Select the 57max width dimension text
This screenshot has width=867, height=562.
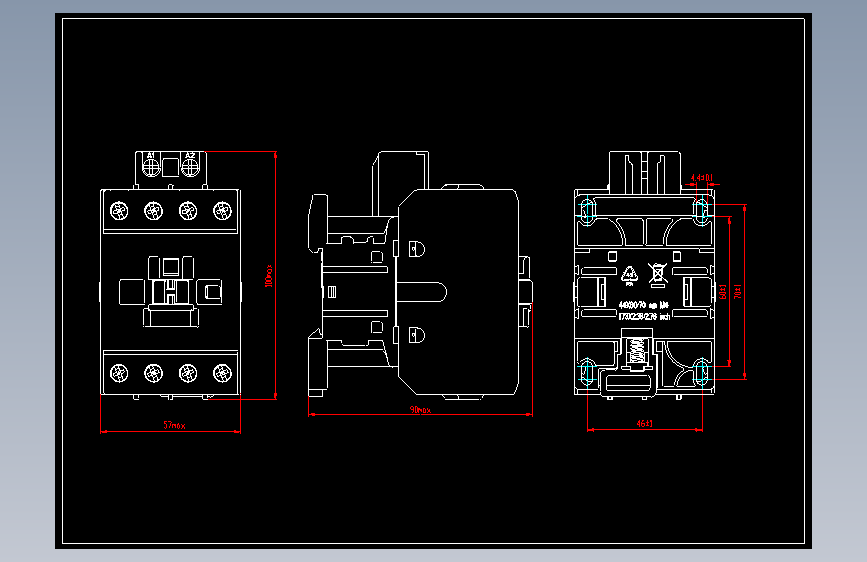click(x=174, y=425)
